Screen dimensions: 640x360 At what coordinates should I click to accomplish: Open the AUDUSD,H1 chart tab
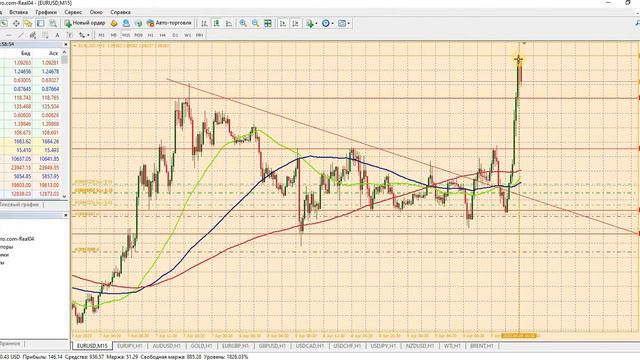[166, 346]
